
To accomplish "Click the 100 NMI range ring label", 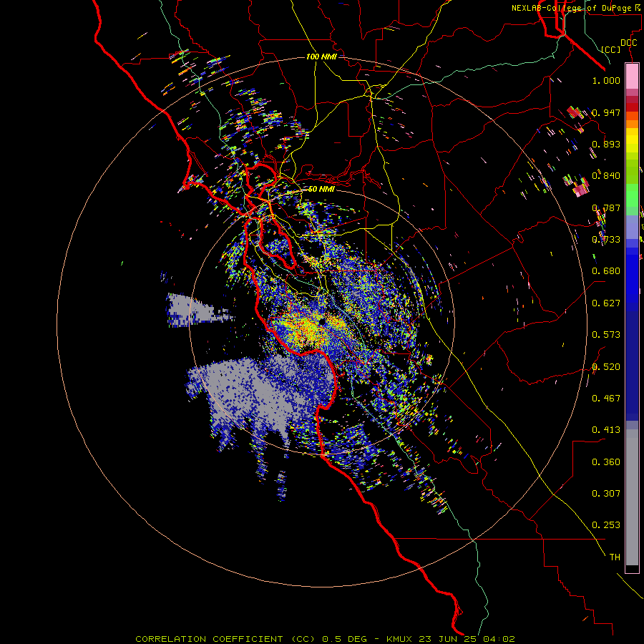I will tap(321, 57).
